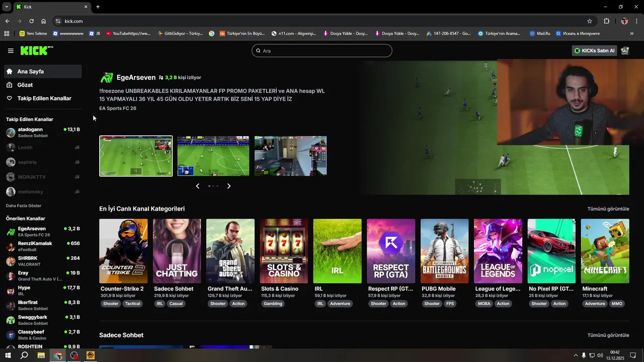
Task: Open the Windows Start menu
Action: [x=8, y=355]
